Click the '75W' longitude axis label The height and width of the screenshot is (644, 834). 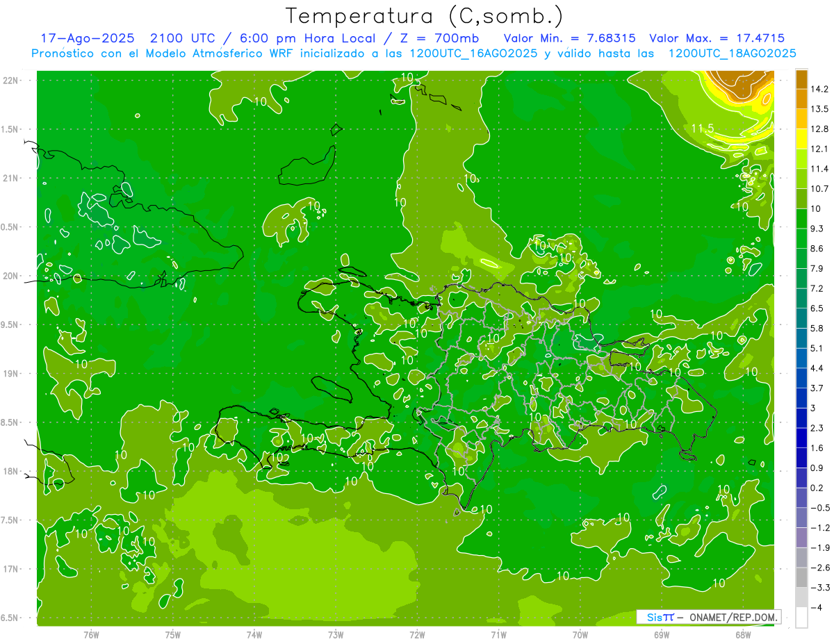(173, 635)
